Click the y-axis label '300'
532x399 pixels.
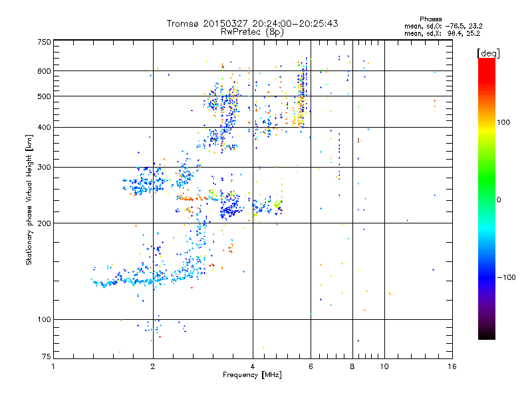pos(44,168)
